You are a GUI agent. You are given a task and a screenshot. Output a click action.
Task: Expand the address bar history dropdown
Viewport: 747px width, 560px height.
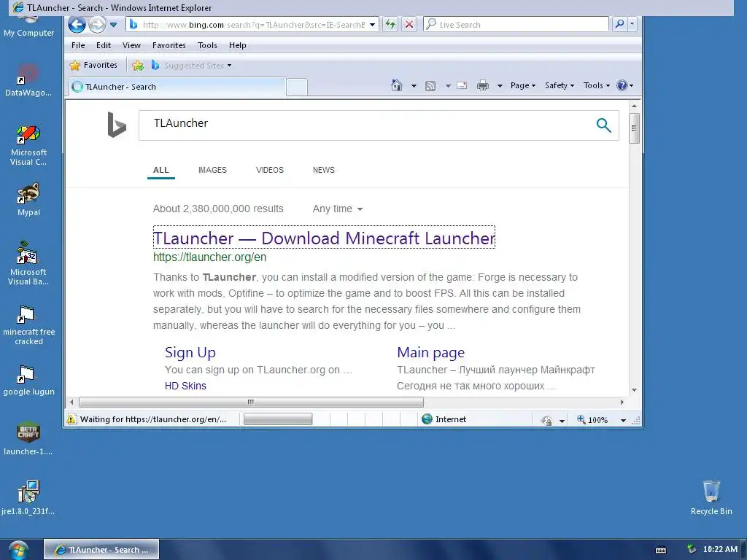coord(373,25)
